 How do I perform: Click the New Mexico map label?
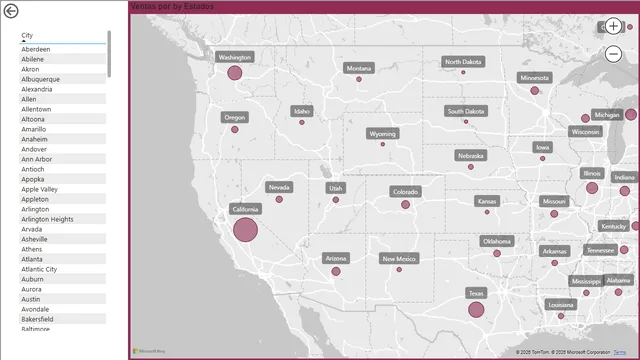coord(399,259)
